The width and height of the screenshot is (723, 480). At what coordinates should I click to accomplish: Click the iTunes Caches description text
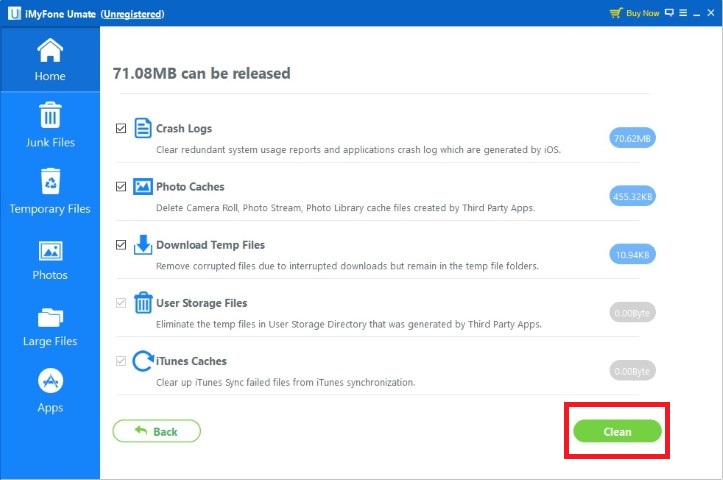[285, 382]
